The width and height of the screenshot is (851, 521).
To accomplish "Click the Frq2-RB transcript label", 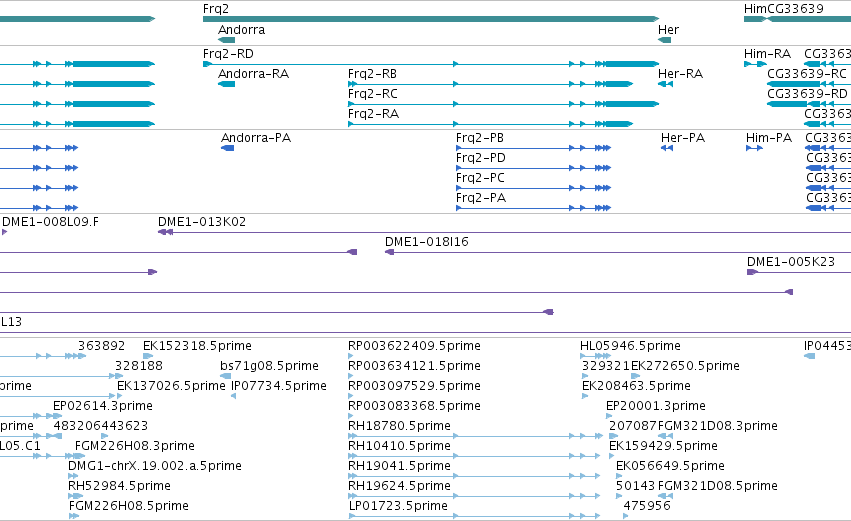I will [372, 74].
